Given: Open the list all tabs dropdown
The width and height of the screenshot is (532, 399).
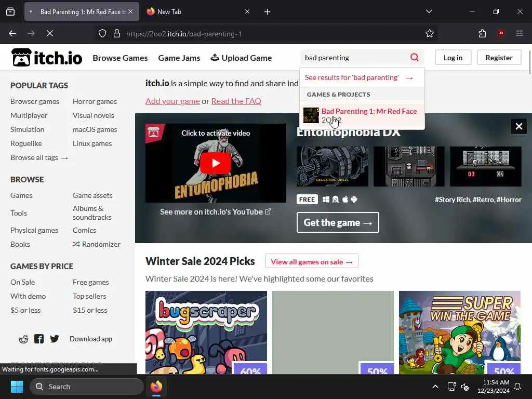Looking at the screenshot, I should point(429,11).
